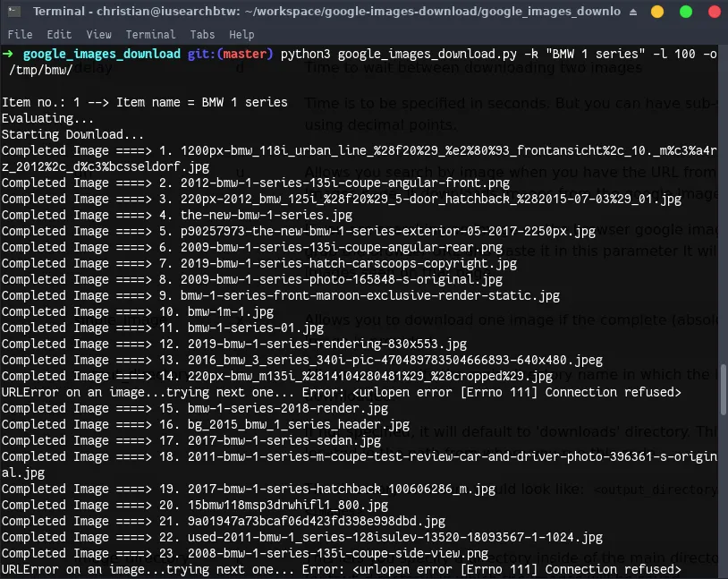
Task: Click the python3 command text
Action: [306, 54]
